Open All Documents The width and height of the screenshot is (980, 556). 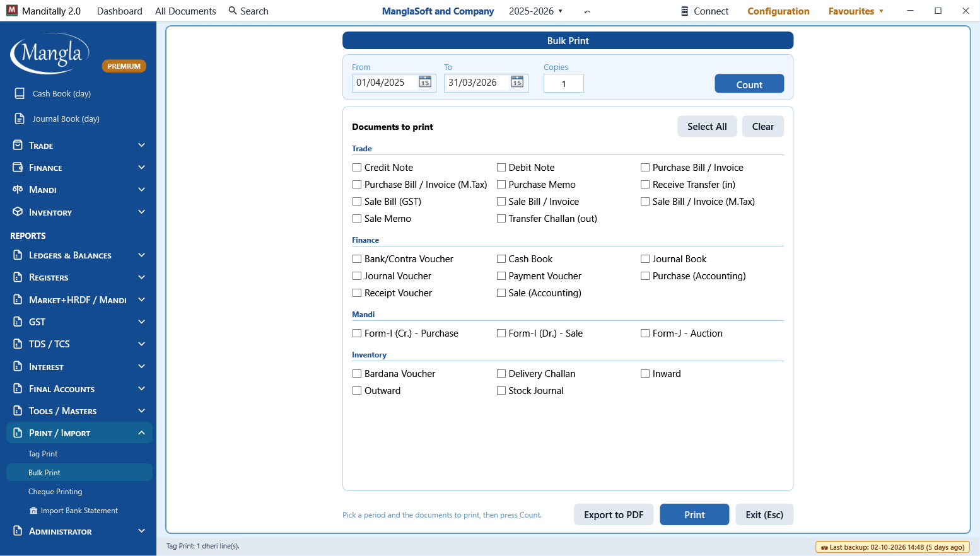pos(185,11)
